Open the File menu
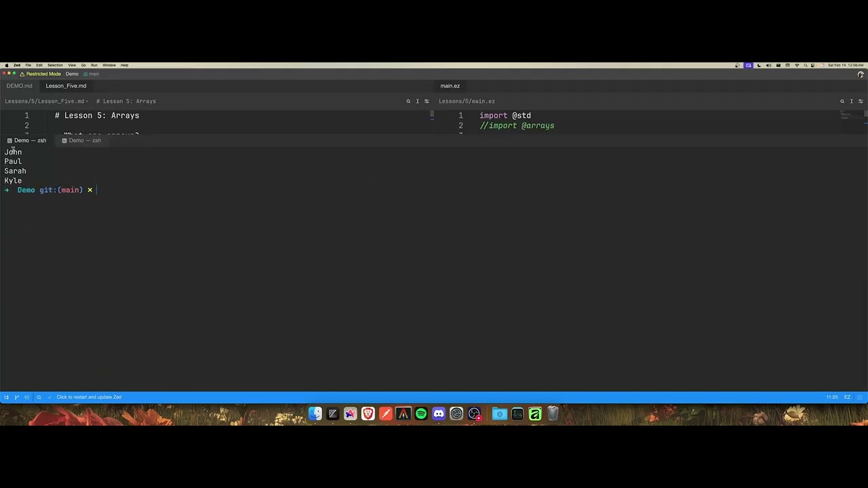The width and height of the screenshot is (868, 488). pyautogui.click(x=28, y=65)
